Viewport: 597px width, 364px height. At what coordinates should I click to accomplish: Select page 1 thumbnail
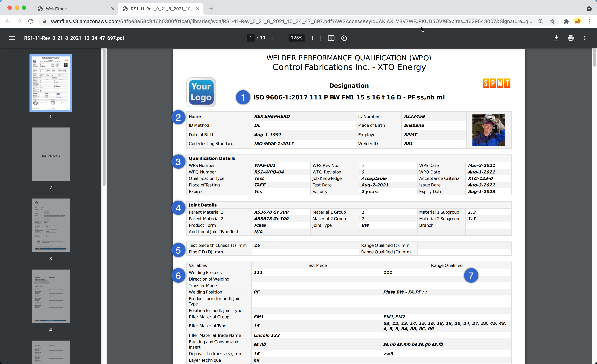coord(50,83)
